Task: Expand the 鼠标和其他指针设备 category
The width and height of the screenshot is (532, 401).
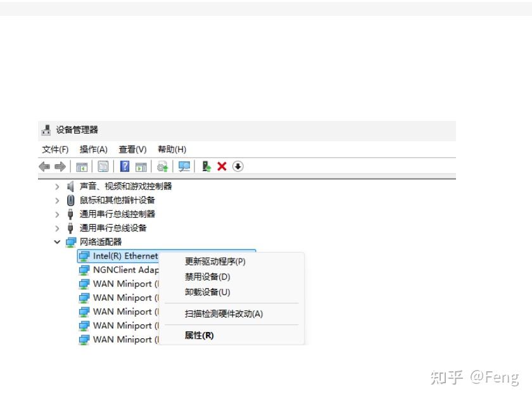Action: [x=56, y=200]
